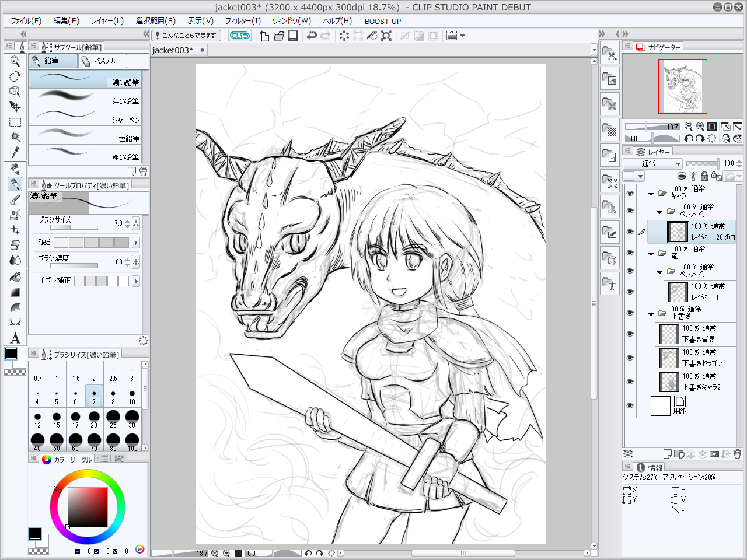747x560 pixels.
Task: Choose the 薄い鉛筆 brush preset
Action: point(85,97)
